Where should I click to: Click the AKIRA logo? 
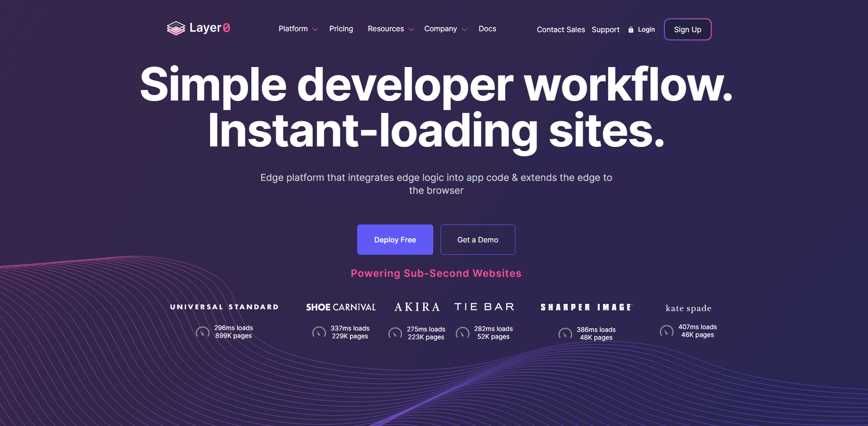coord(417,307)
